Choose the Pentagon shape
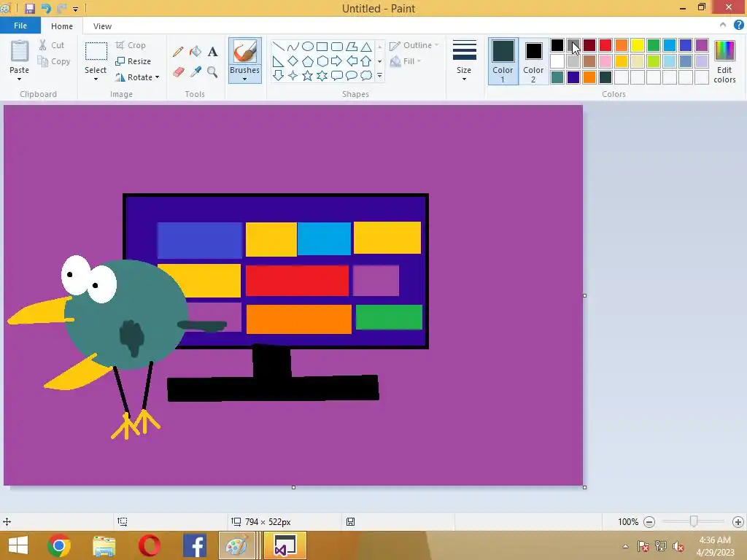 coord(308,61)
